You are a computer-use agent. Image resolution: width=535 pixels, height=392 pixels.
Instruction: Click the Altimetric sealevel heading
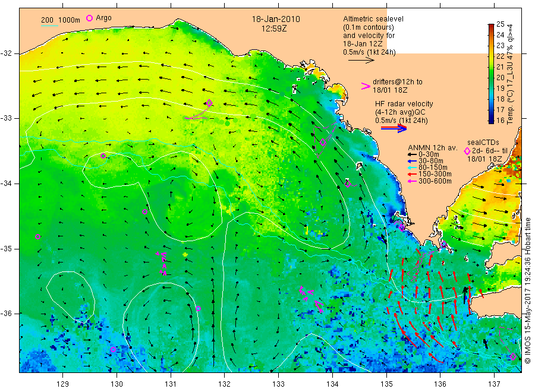[373, 19]
